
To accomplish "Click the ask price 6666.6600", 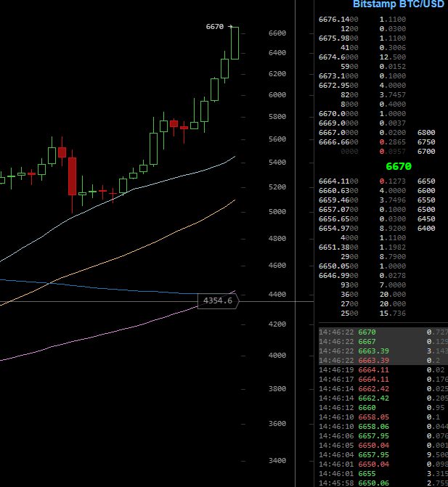I will (338, 142).
